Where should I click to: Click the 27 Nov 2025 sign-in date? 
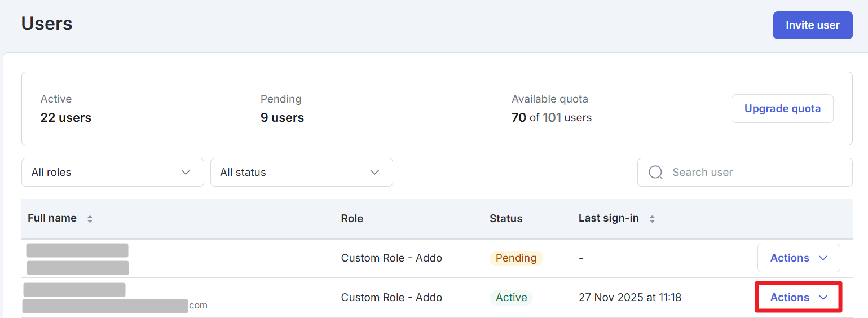629,298
